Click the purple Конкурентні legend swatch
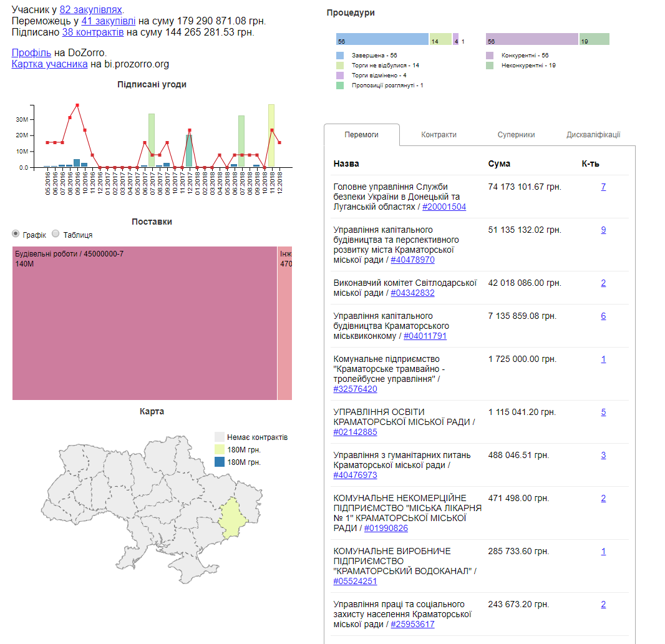665x644 pixels. pos(490,55)
